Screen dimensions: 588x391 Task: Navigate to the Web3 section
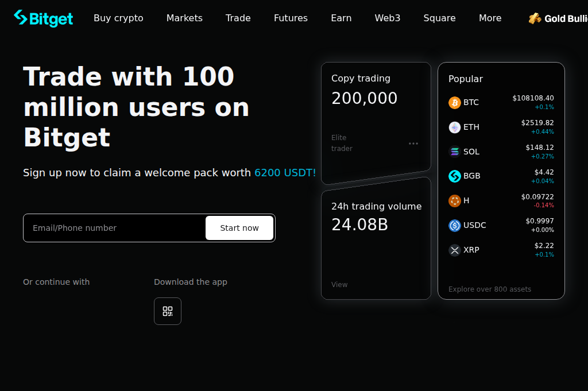point(387,18)
